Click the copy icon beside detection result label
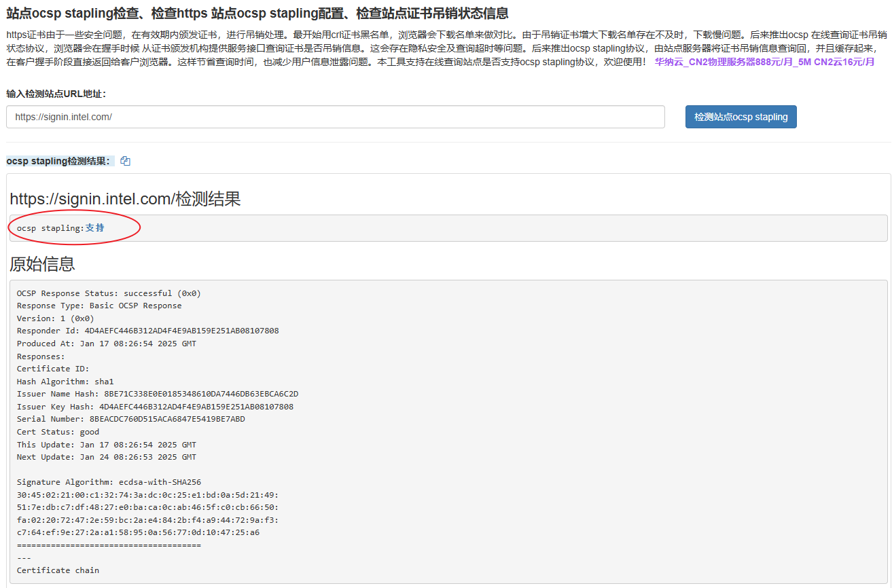Screen dimensions: 892x588 click(125, 162)
